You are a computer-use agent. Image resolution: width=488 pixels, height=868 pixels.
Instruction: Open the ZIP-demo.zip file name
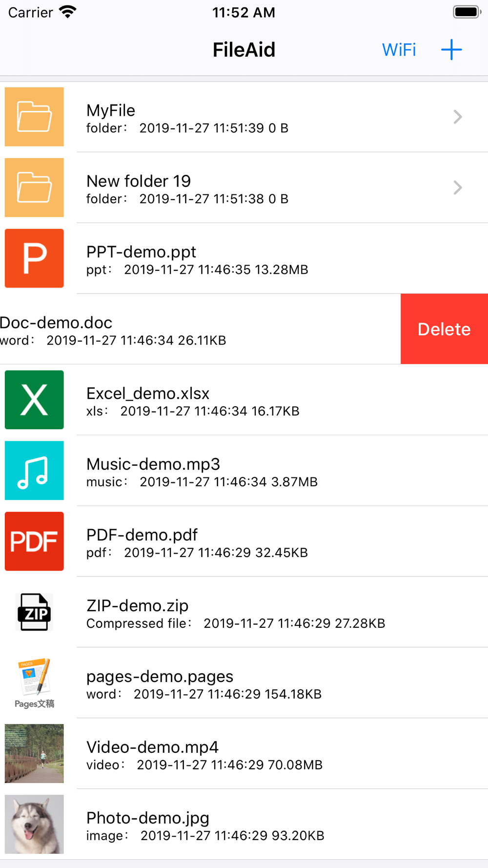point(138,606)
